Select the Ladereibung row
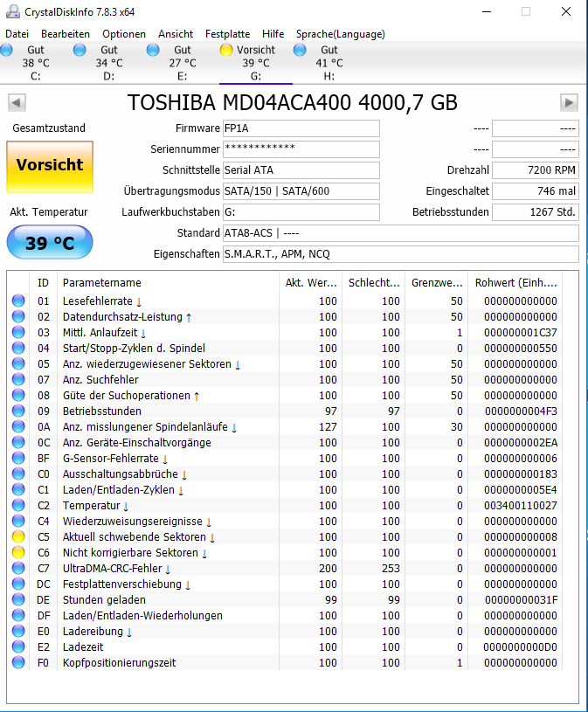 pyautogui.click(x=286, y=631)
